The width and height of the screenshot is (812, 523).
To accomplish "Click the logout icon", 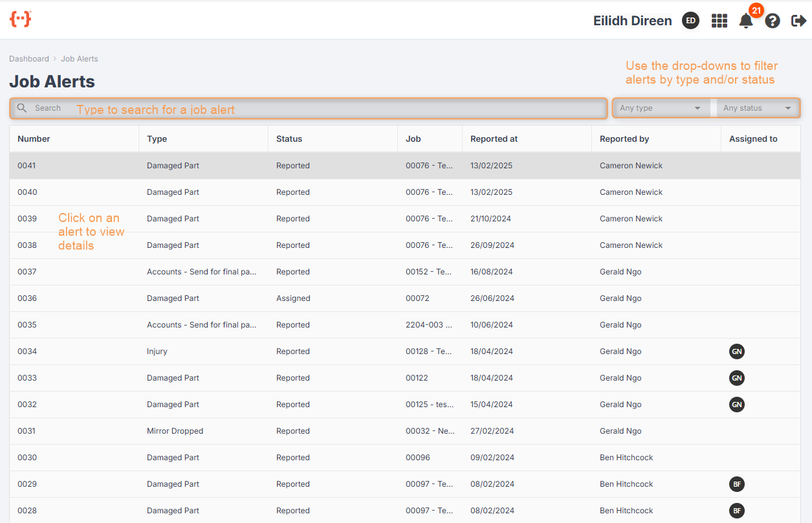I will [x=799, y=21].
